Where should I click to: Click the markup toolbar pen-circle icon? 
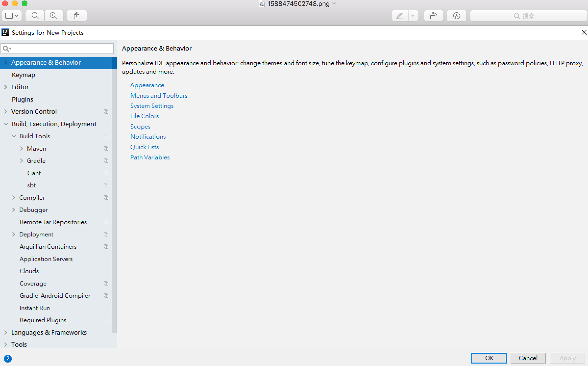click(x=456, y=16)
